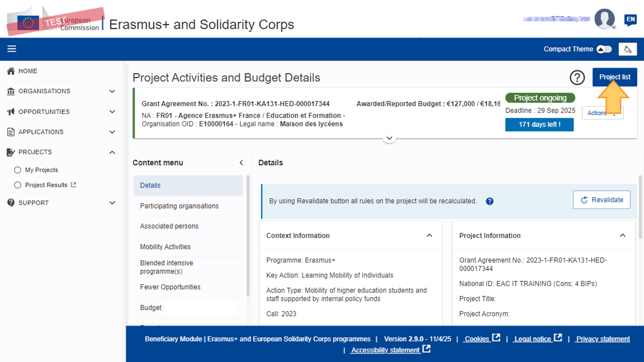Screen dimensions: 644x362
Task: Click the Call: 2023 text
Action: (x=281, y=314)
